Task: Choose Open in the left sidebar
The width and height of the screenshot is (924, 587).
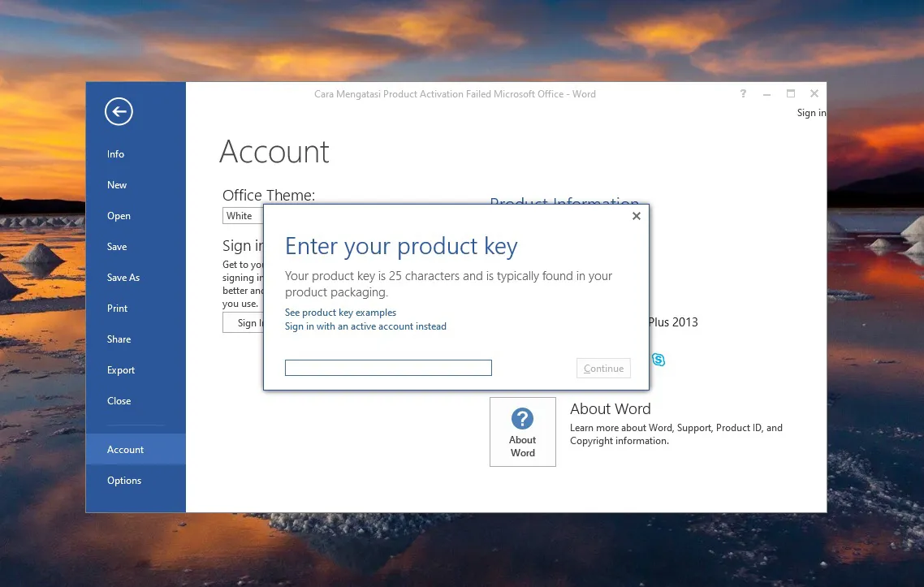Action: [x=119, y=216]
